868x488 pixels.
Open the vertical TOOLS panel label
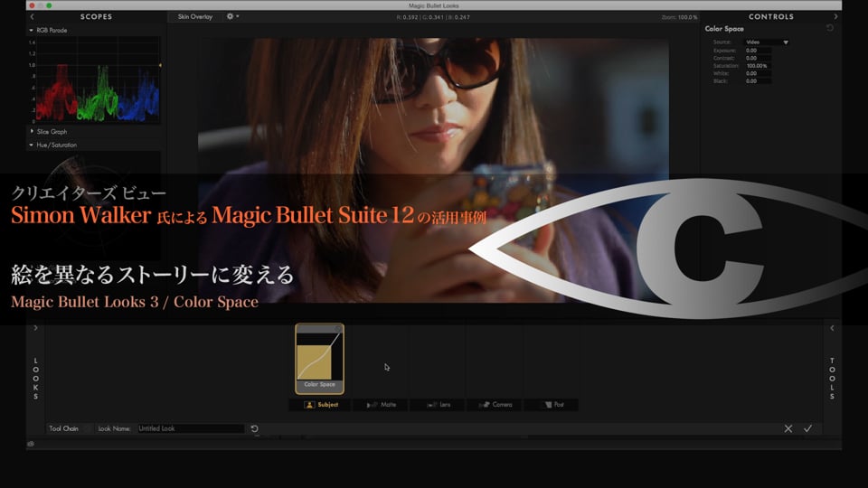click(x=832, y=379)
